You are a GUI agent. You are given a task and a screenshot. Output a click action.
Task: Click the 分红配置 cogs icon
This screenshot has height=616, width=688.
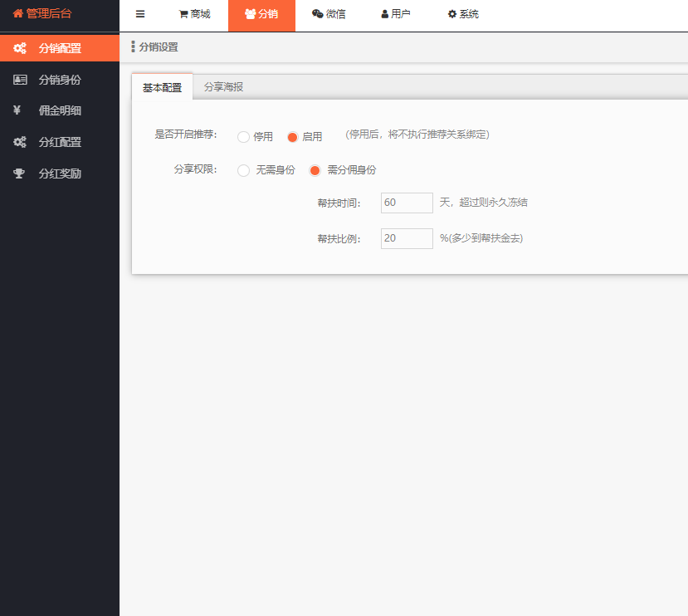coord(21,142)
